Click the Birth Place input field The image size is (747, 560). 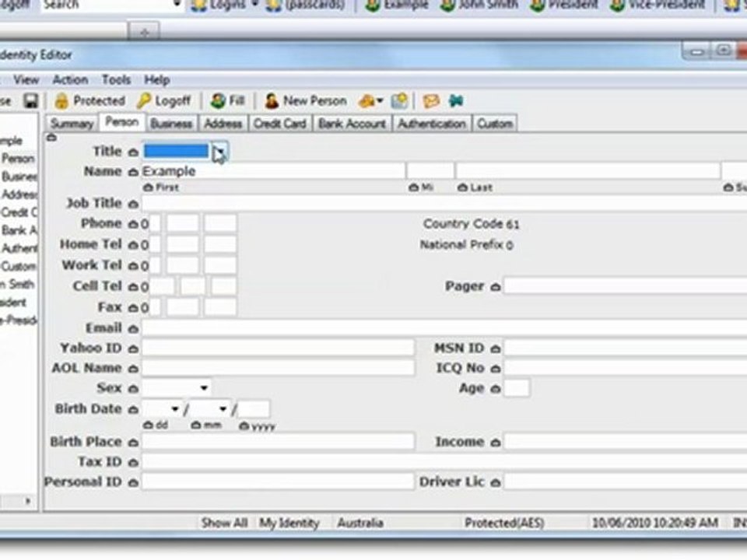(278, 443)
